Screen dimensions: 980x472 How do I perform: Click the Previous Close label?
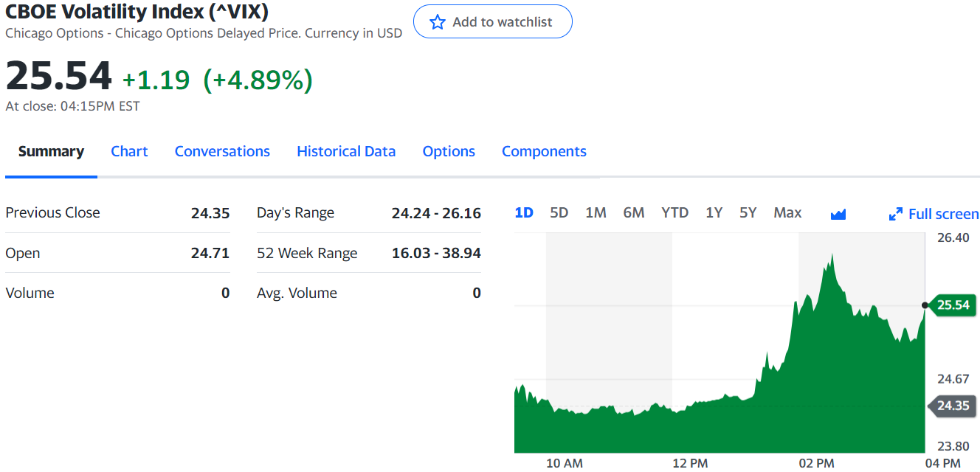[52, 212]
